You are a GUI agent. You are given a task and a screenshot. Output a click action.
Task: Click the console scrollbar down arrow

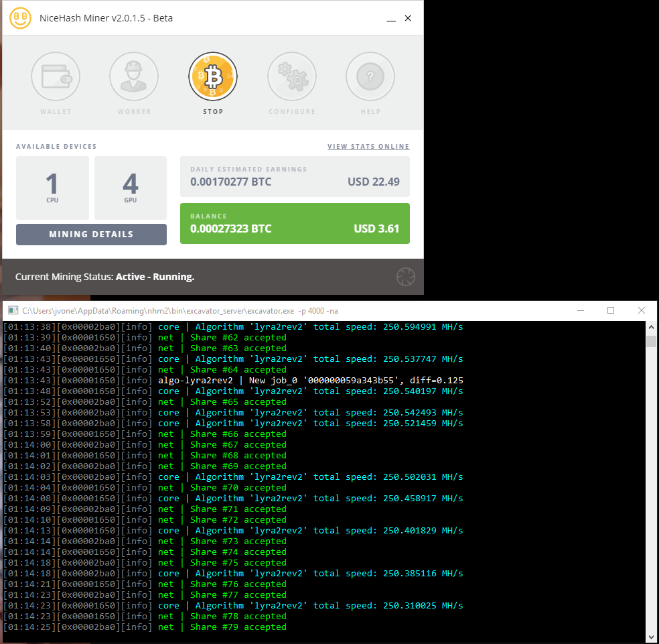tap(651, 637)
